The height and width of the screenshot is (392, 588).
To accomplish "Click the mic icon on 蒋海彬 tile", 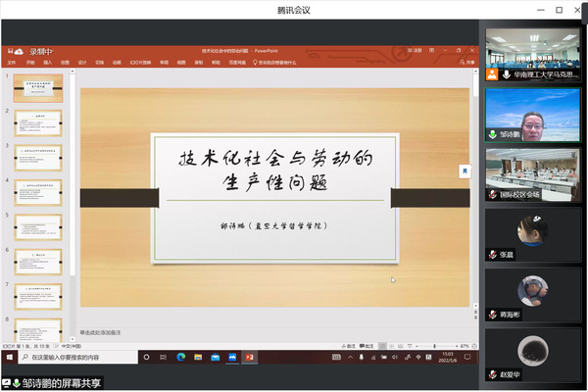I will coord(492,314).
